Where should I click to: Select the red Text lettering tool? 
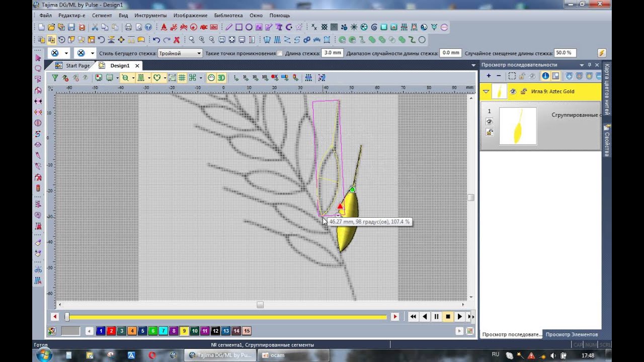(x=164, y=27)
